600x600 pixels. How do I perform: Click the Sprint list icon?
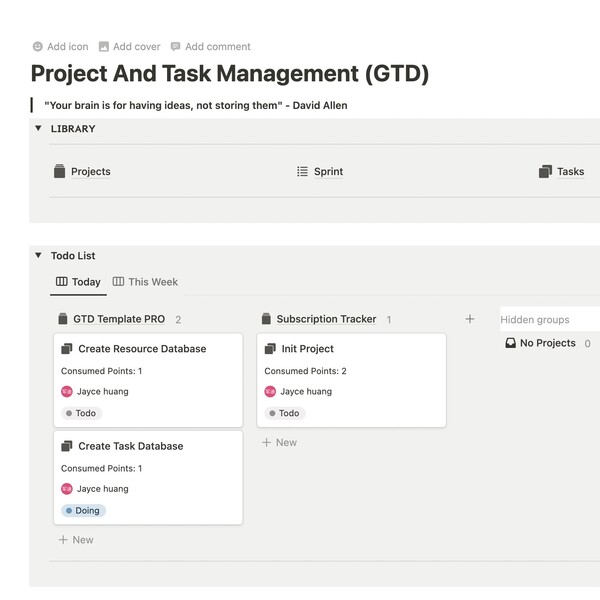302,172
